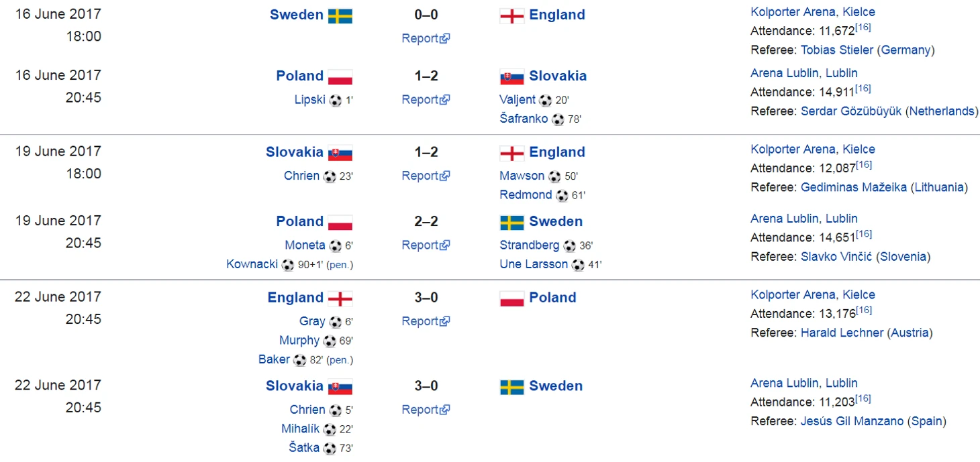Click pen. link next to Baker goal
980x462 pixels.
340,360
